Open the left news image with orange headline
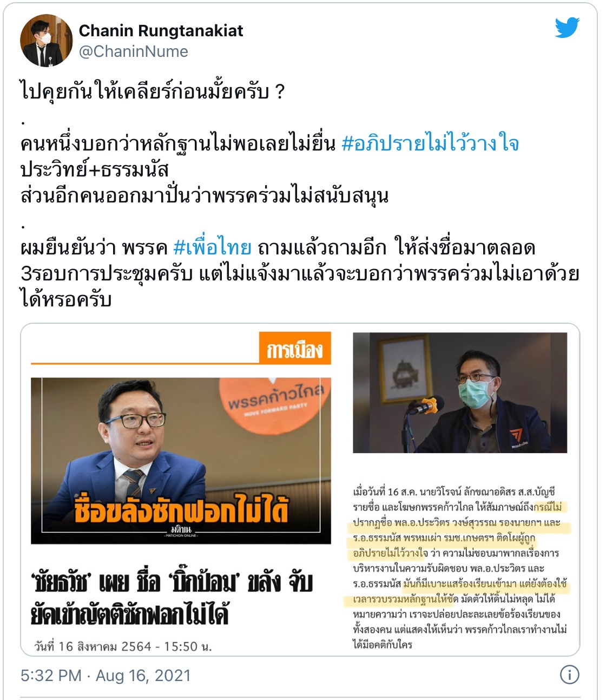 (181, 461)
